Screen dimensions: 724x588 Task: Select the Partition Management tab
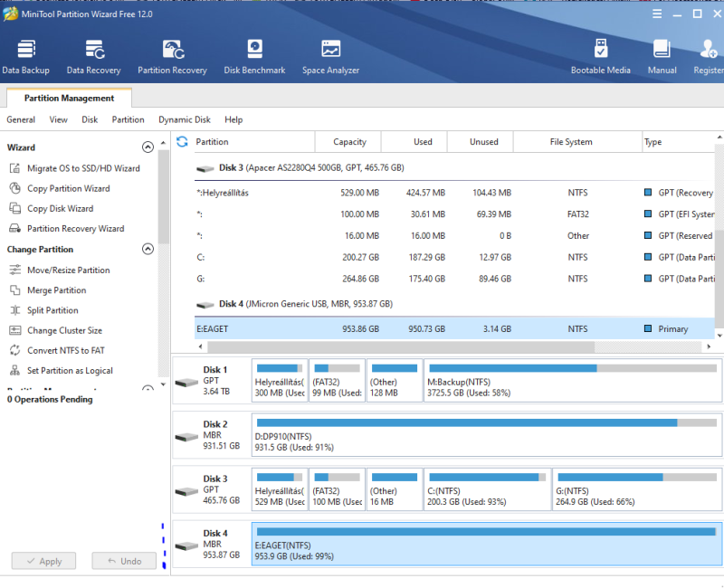(x=70, y=98)
